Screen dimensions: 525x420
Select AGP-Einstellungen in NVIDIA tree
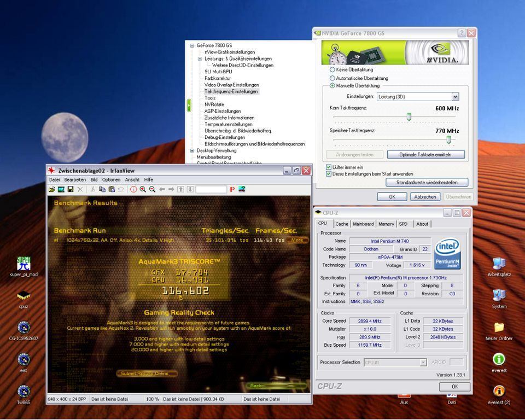pos(223,111)
